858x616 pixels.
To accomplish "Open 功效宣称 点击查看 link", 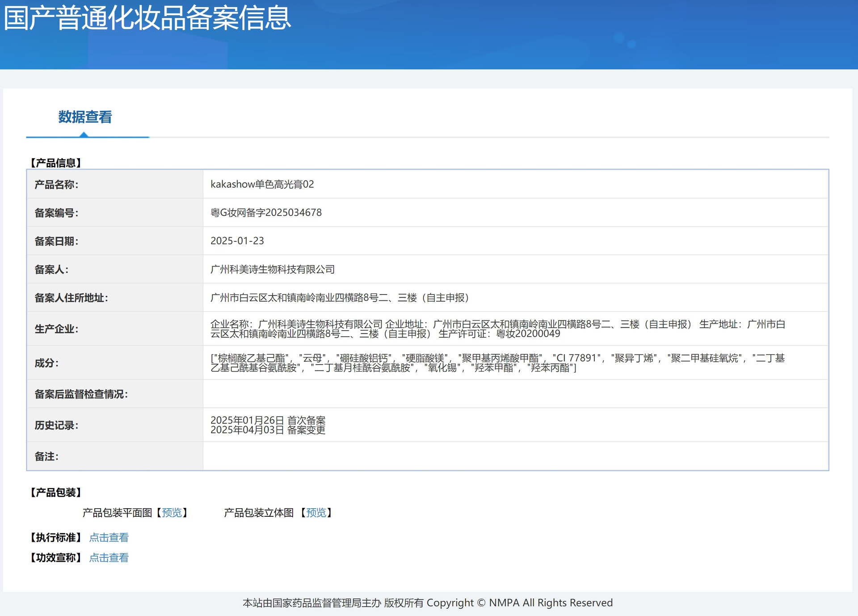I will tap(109, 557).
